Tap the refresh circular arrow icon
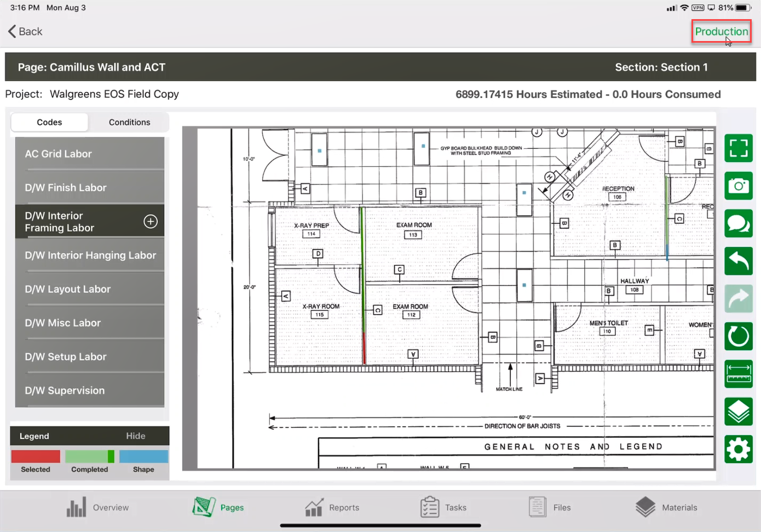The image size is (761, 532). click(x=738, y=336)
